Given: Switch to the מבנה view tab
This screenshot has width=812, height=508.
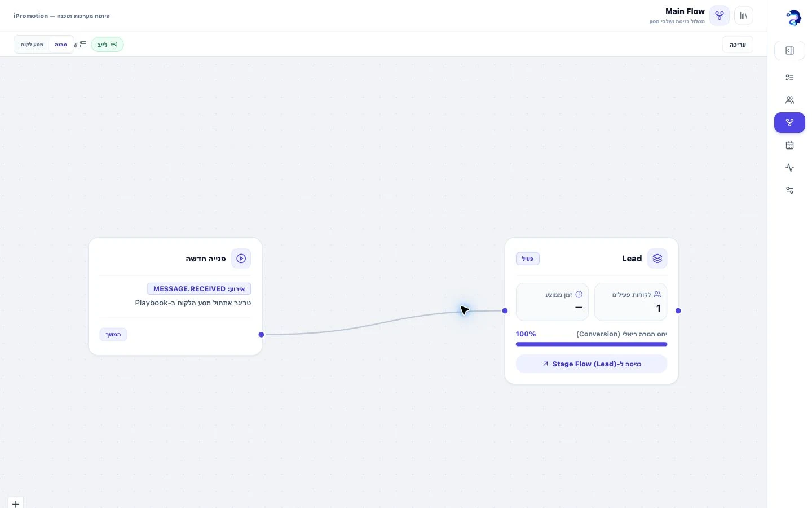Looking at the screenshot, I should click(61, 45).
